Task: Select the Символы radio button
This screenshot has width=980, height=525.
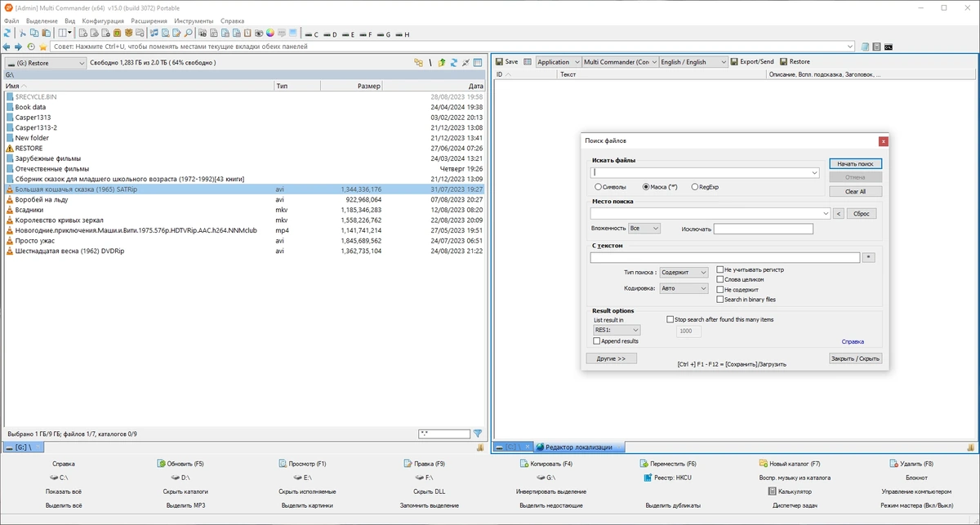Action: pos(599,187)
